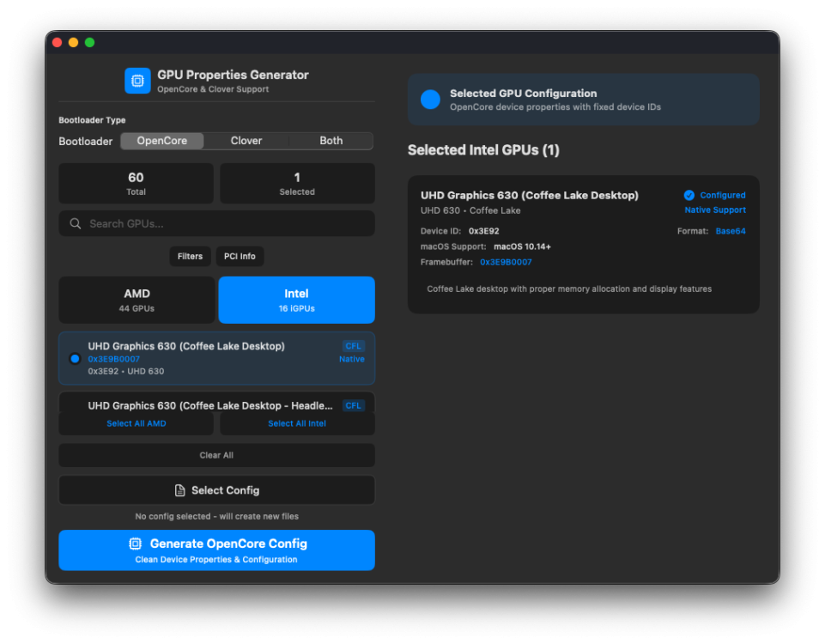Screen dimensions: 825x644
Task: Click the Device ID value 0x3E92
Action: 484,231
